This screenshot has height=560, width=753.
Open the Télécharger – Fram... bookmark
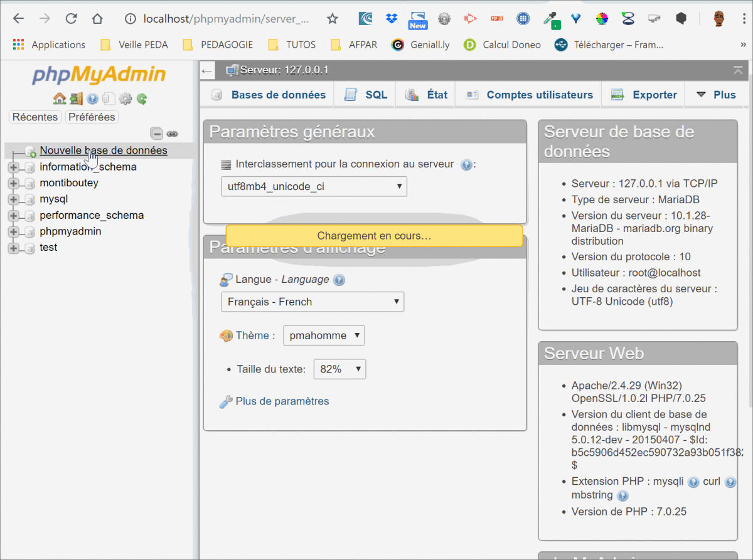(x=609, y=45)
